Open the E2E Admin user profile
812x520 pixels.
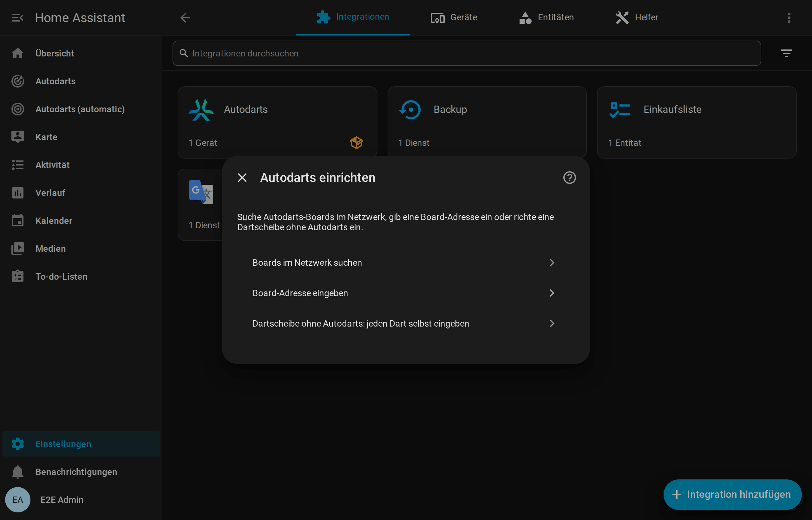point(81,500)
